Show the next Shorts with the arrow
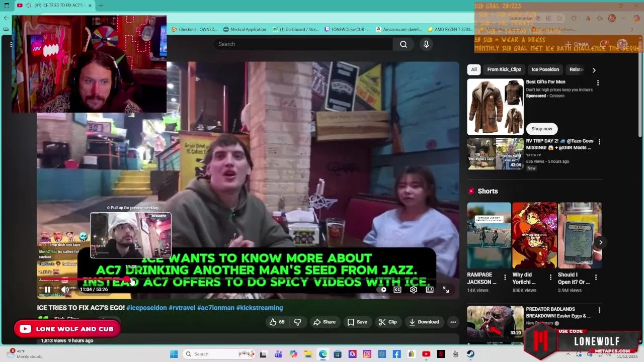Image resolution: width=644 pixels, height=362 pixels. [600, 242]
